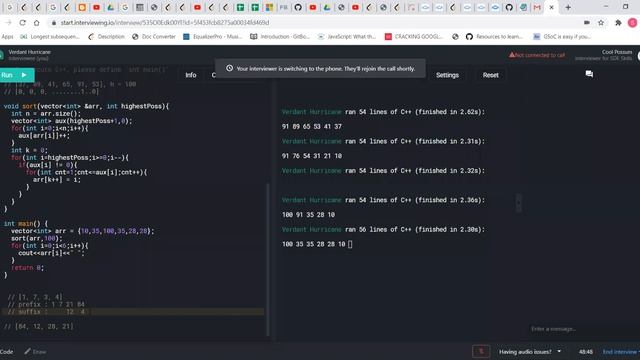This screenshot has height=360, width=640.
Task: Click the arr[k++] = i; code line
Action: (57, 180)
